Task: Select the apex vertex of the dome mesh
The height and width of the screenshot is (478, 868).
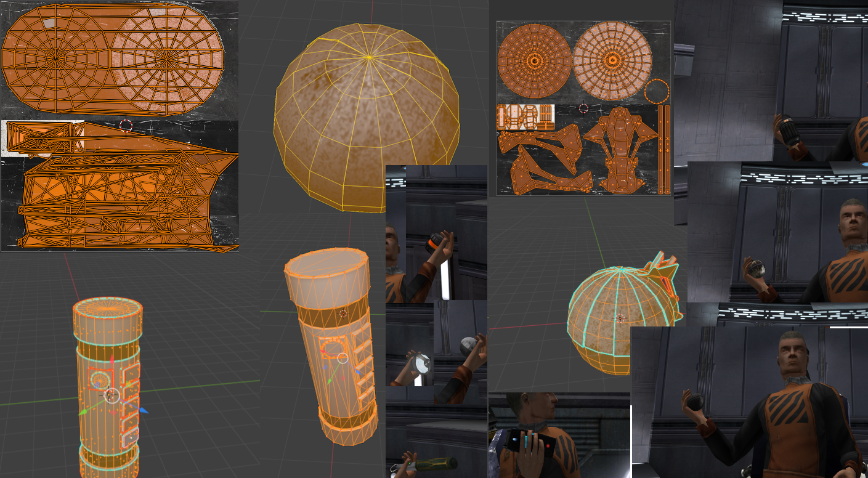Action: (x=369, y=57)
